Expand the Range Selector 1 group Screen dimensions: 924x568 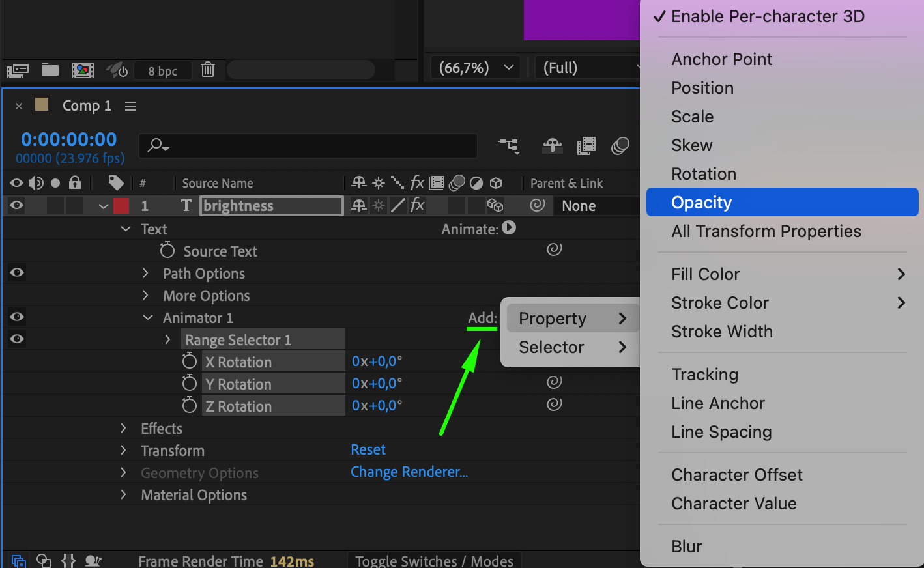click(x=167, y=339)
